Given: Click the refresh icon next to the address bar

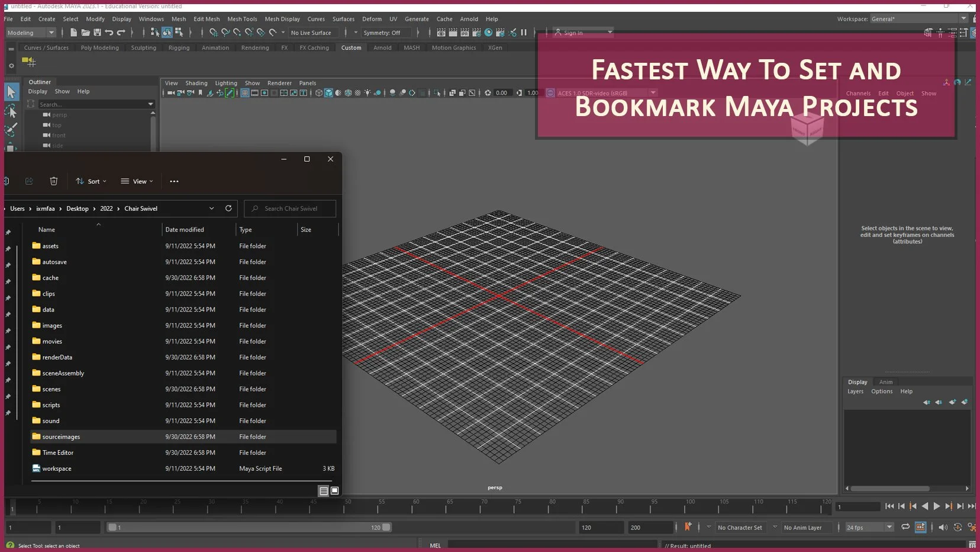Looking at the screenshot, I should point(228,208).
